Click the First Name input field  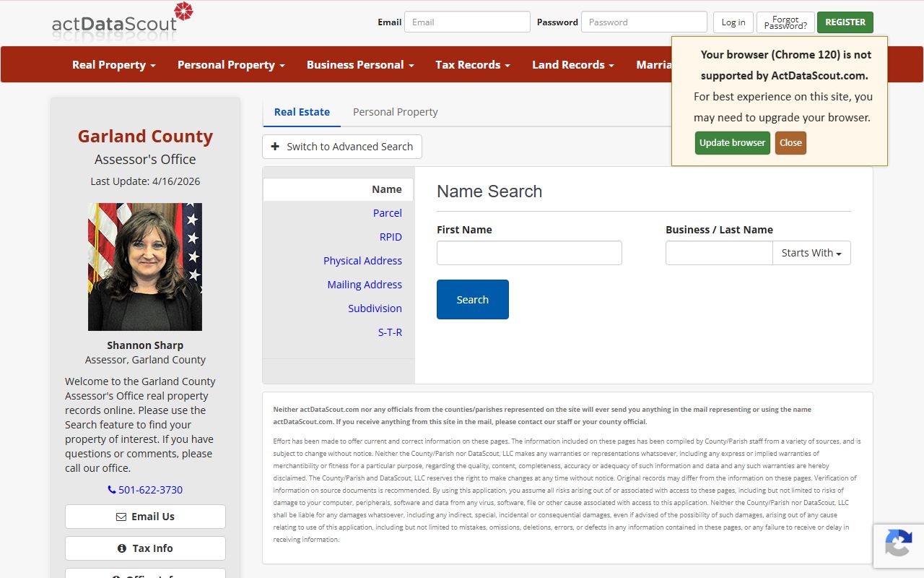click(529, 253)
